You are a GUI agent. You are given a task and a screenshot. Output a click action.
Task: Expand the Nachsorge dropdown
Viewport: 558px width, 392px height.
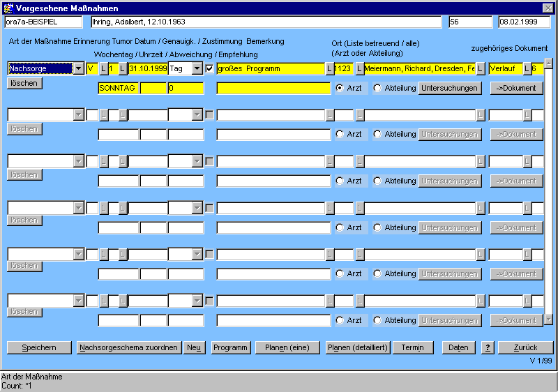pos(78,68)
